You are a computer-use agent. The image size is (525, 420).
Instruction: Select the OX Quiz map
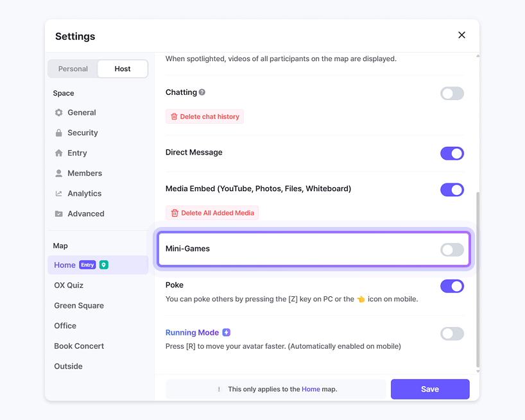[x=69, y=285]
